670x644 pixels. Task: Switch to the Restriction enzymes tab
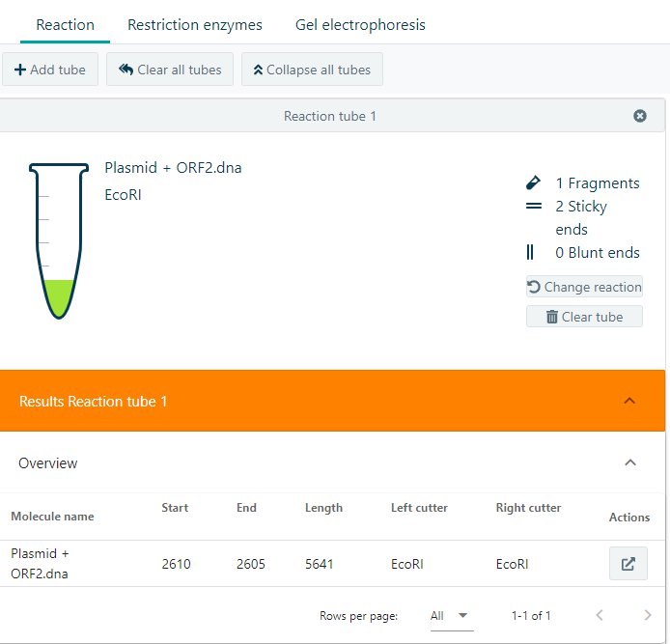click(195, 24)
